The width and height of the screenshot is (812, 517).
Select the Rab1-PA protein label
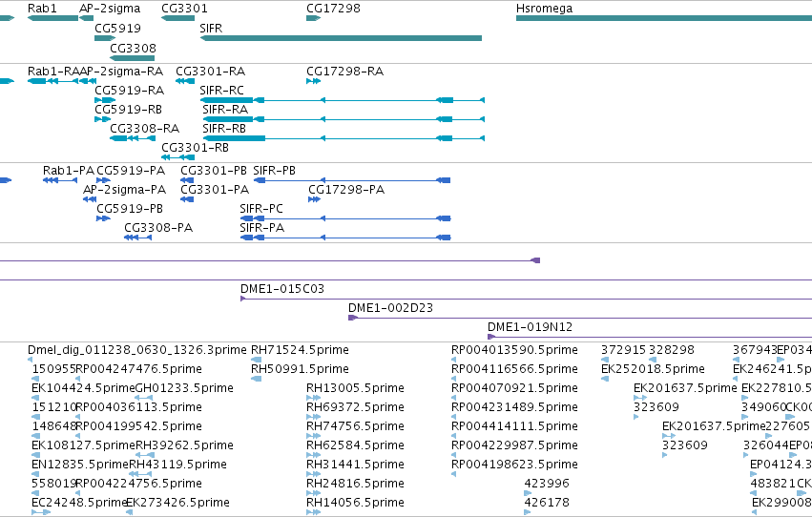pos(69,171)
